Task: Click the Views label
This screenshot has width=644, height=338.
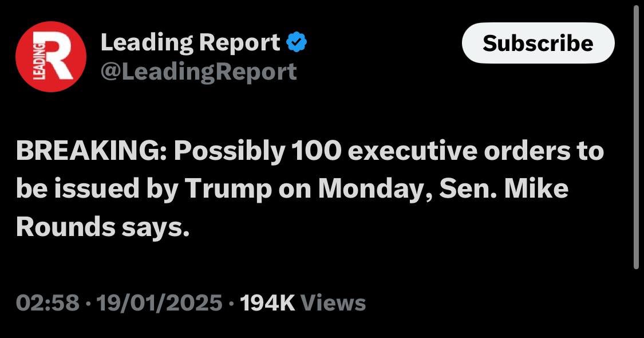Action: coord(333,302)
